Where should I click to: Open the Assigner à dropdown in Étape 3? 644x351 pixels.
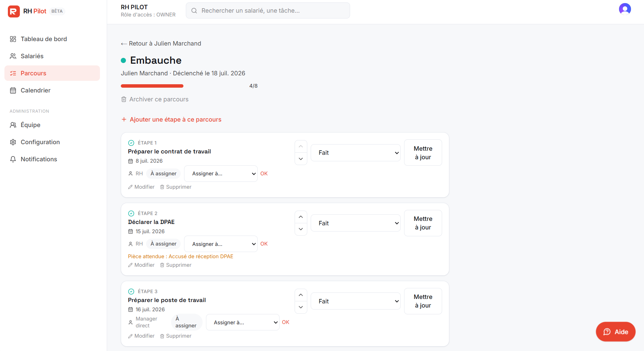(243, 322)
